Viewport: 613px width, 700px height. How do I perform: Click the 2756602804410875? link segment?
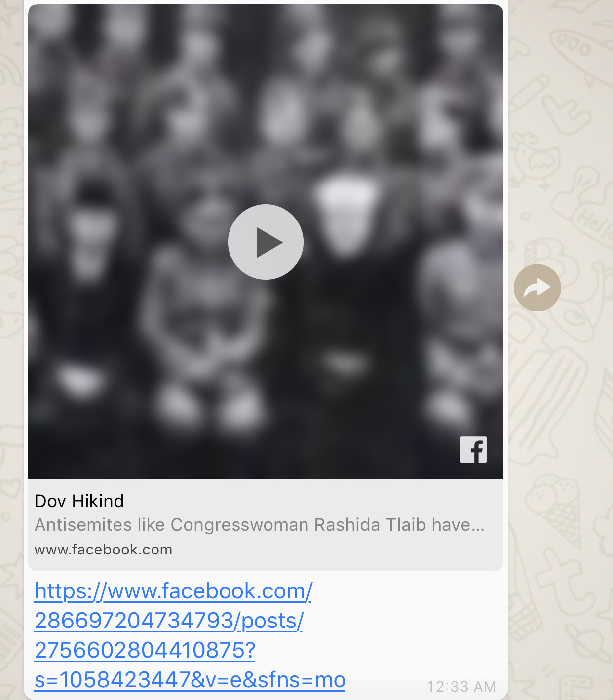145,650
